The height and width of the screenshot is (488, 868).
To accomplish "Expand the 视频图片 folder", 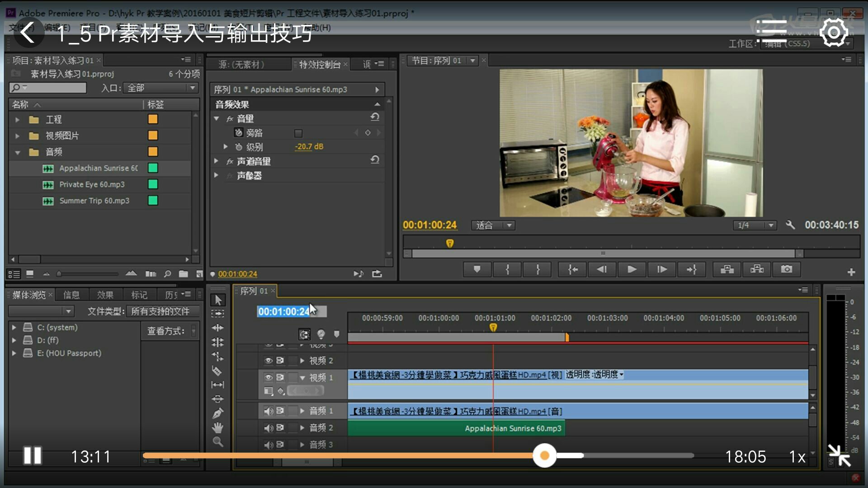I will coord(17,136).
